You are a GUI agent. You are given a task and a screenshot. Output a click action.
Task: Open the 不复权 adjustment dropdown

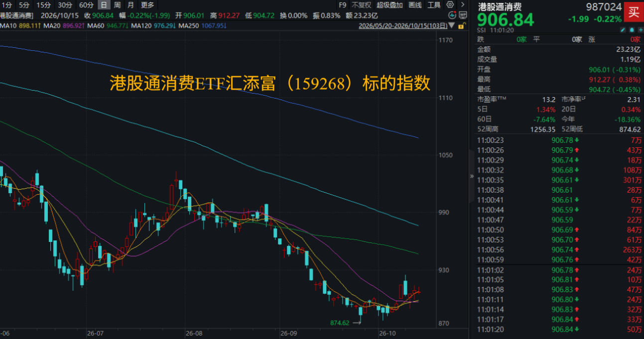[x=361, y=5]
